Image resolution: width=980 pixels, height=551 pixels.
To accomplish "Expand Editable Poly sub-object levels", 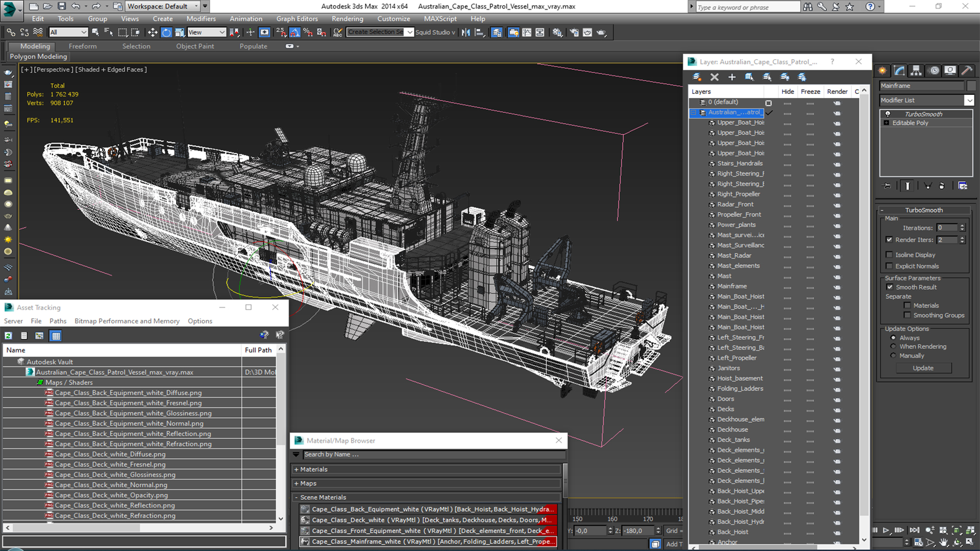I will tap(887, 123).
